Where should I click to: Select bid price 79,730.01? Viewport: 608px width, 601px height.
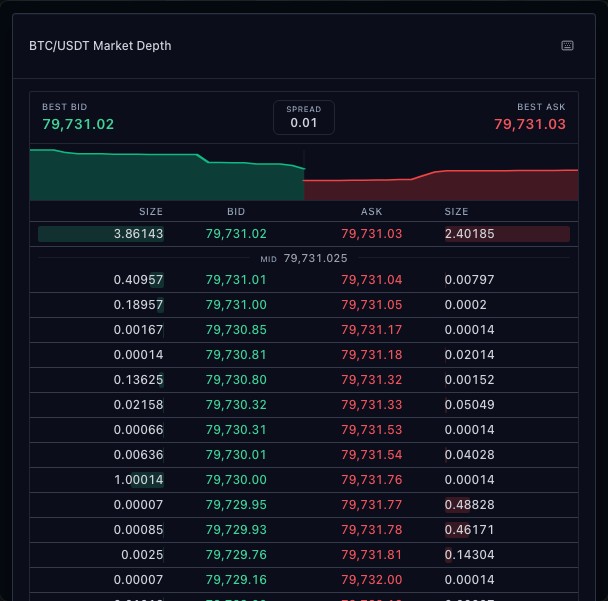point(236,455)
